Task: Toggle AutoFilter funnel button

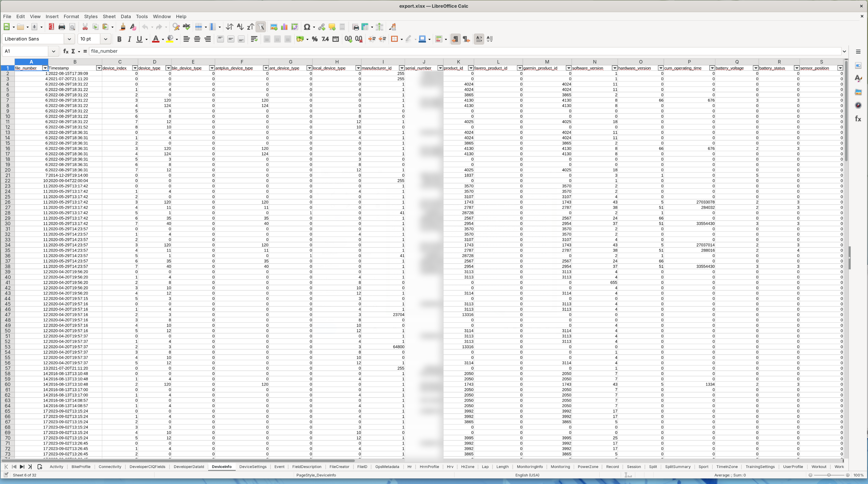Action: point(261,27)
